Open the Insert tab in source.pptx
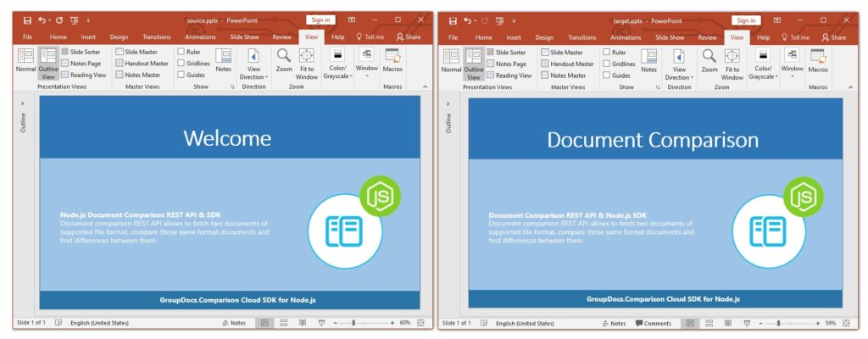868x339 pixels. 88,37
